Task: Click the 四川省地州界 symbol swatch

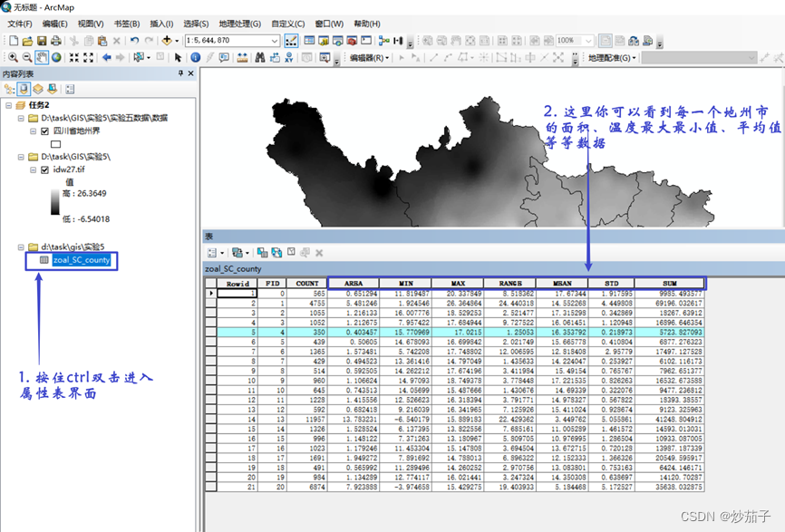Action: [55, 143]
